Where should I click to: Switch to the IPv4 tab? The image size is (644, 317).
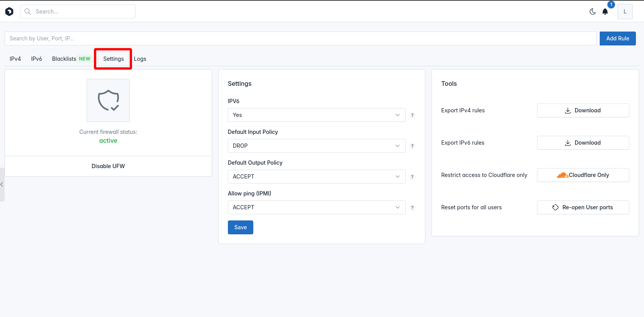[15, 59]
